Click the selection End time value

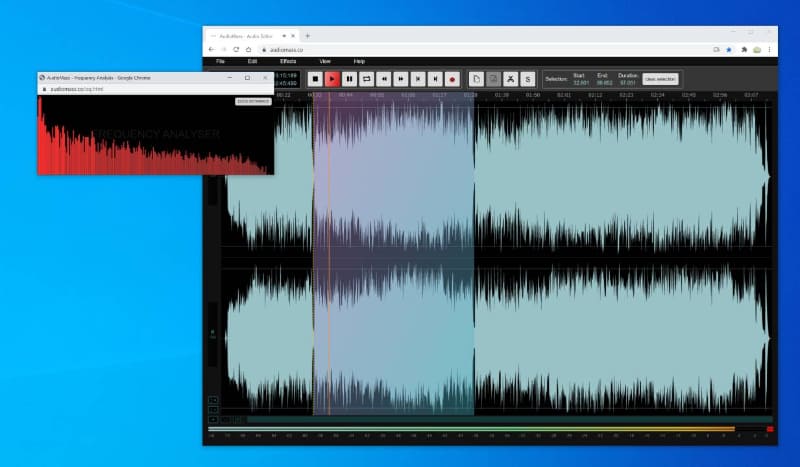[x=604, y=83]
